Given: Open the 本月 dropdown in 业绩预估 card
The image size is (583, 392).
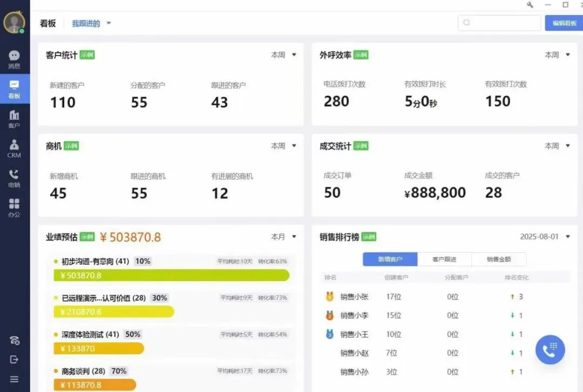Looking at the screenshot, I should click(283, 236).
